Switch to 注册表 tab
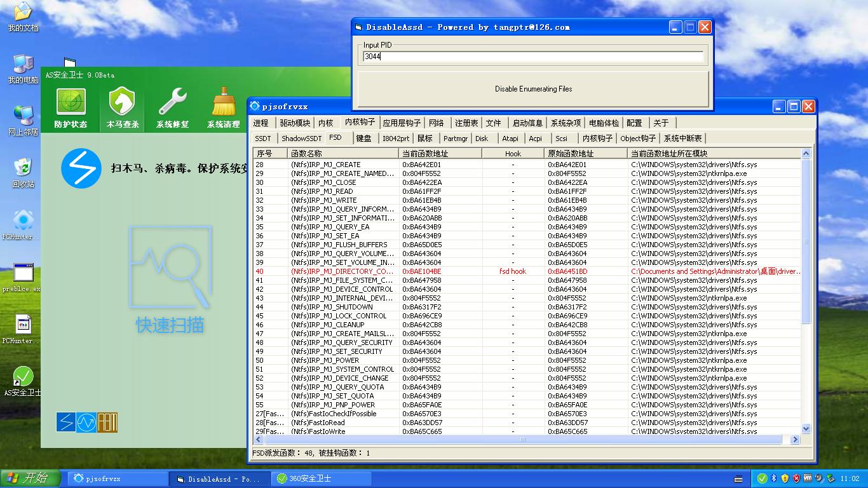 click(467, 123)
